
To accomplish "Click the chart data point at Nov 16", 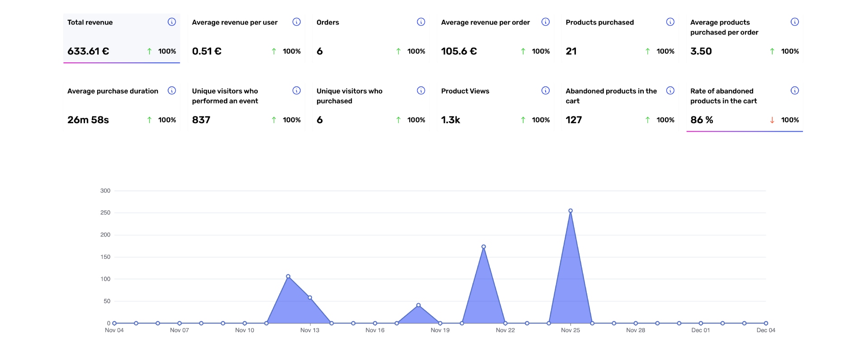I will 375,324.
